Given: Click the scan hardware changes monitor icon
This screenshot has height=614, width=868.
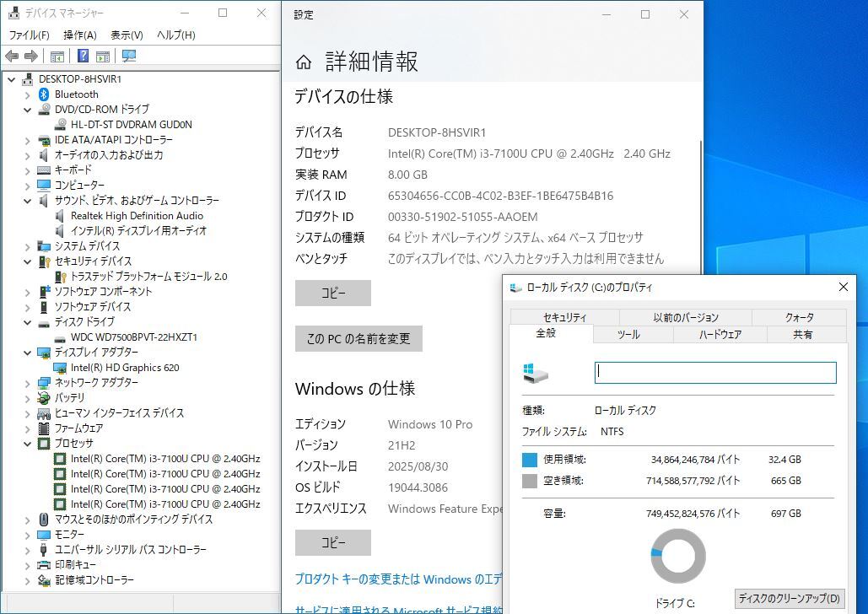Looking at the screenshot, I should 129,56.
